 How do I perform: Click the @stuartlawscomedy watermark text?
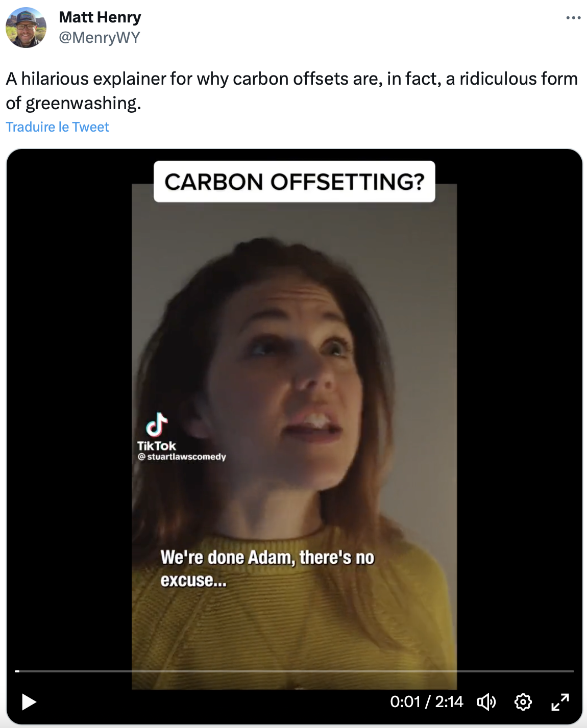tap(182, 457)
